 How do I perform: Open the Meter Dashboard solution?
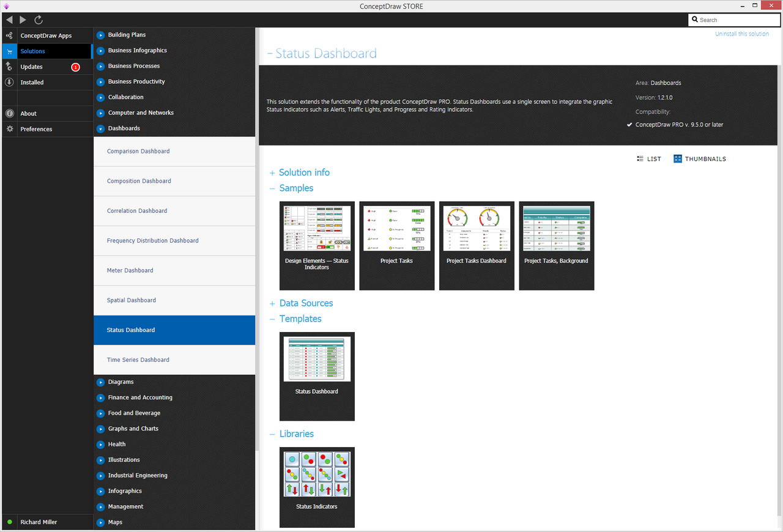(174, 270)
